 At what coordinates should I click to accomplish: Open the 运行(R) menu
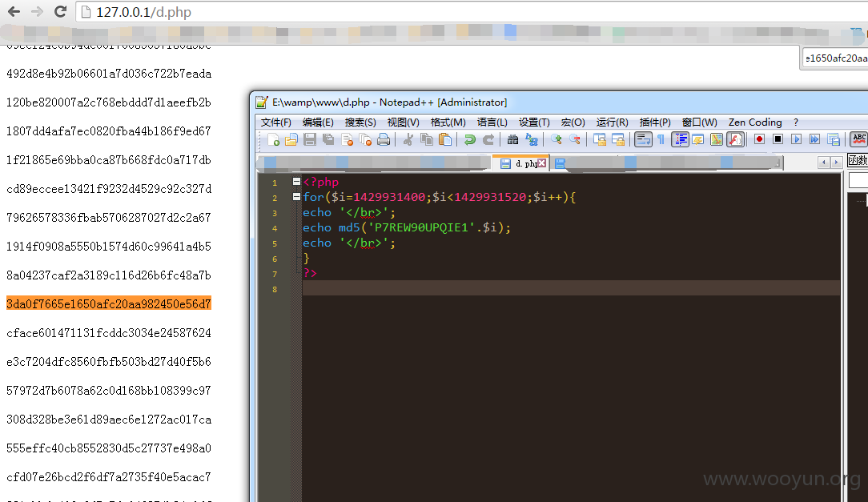pyautogui.click(x=613, y=122)
